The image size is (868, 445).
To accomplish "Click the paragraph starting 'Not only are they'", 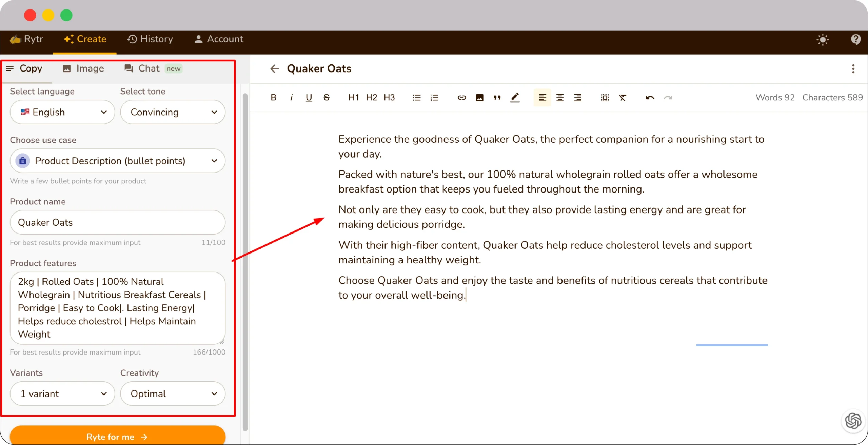I will 542,217.
